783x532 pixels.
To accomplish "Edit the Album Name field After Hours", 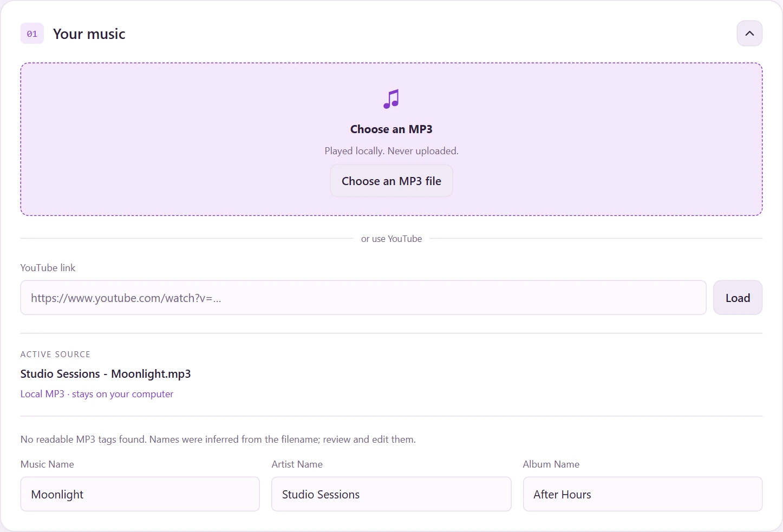I will (x=643, y=494).
